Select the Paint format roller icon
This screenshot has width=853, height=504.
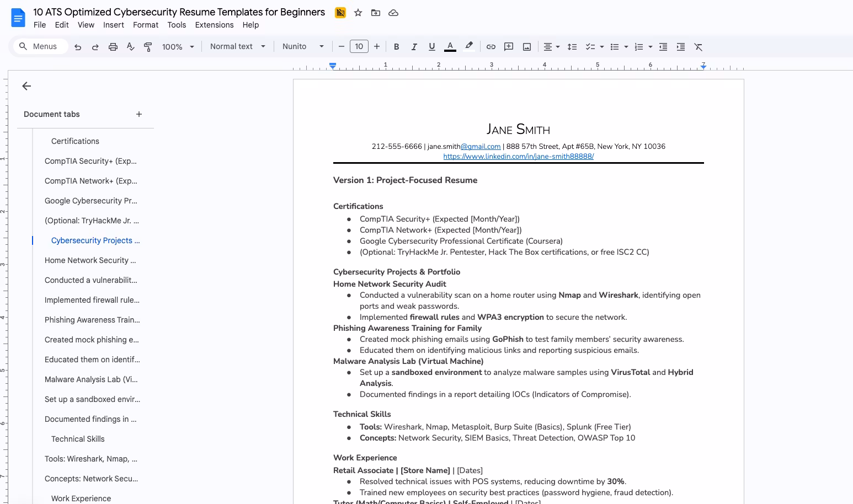point(148,47)
